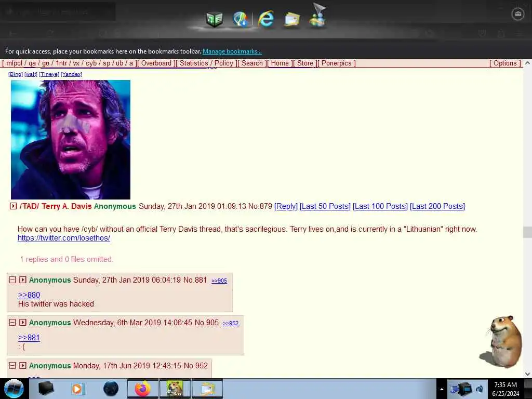Screen dimensions: 532x399
Task: Follow backlink >>905 on post 881
Action: pos(219,281)
